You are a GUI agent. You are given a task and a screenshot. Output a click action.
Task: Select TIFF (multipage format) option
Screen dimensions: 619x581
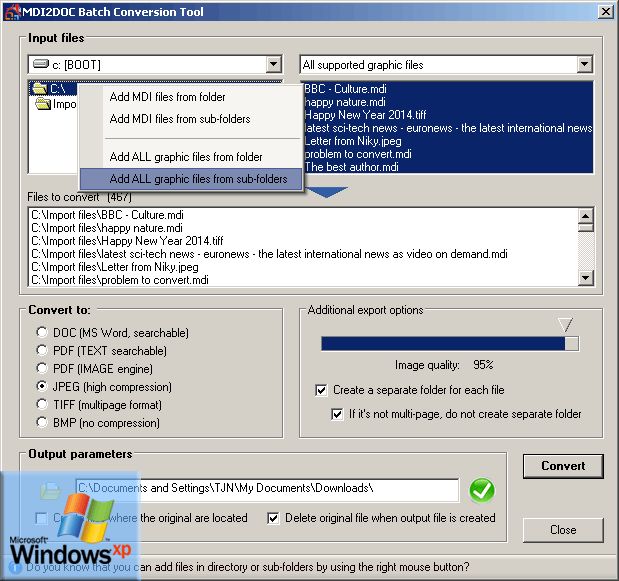tap(42, 404)
